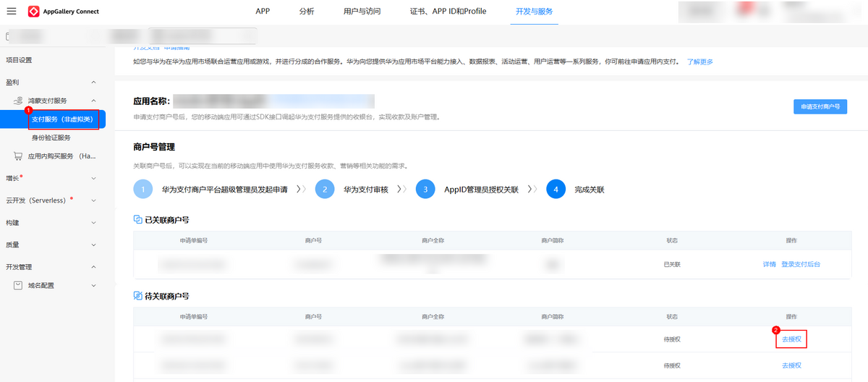
Task: Click the step 3 circle for AppID管理员授权关联
Action: pos(425,190)
